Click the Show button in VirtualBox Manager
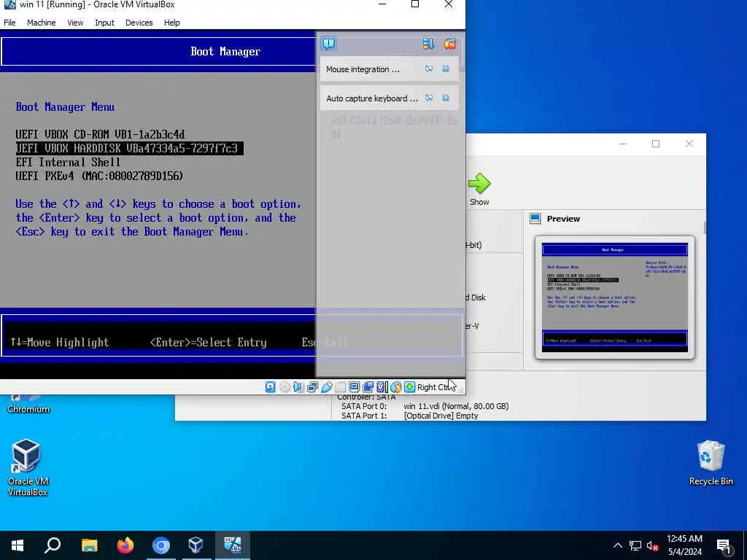Image resolution: width=747 pixels, height=560 pixels. click(x=479, y=190)
